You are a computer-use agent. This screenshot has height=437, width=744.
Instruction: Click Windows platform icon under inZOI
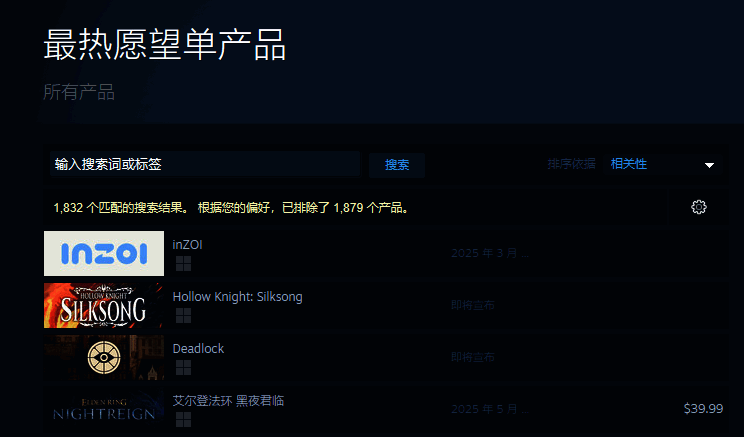coord(184,264)
